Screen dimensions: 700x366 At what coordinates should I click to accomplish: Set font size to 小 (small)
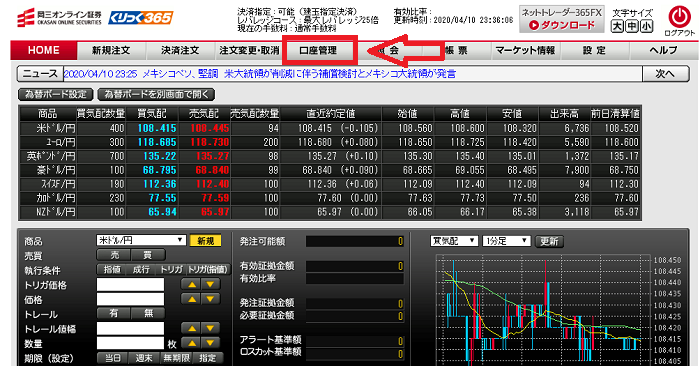tap(646, 26)
